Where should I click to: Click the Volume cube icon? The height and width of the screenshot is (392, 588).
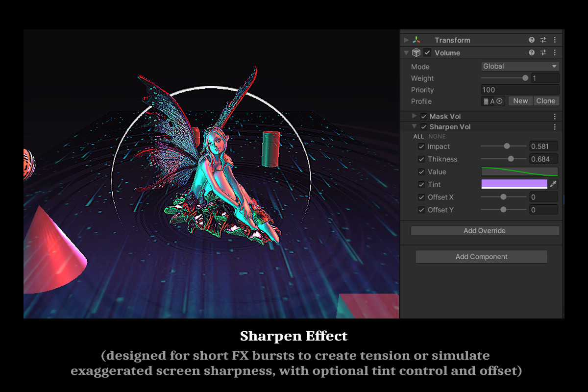click(x=416, y=52)
